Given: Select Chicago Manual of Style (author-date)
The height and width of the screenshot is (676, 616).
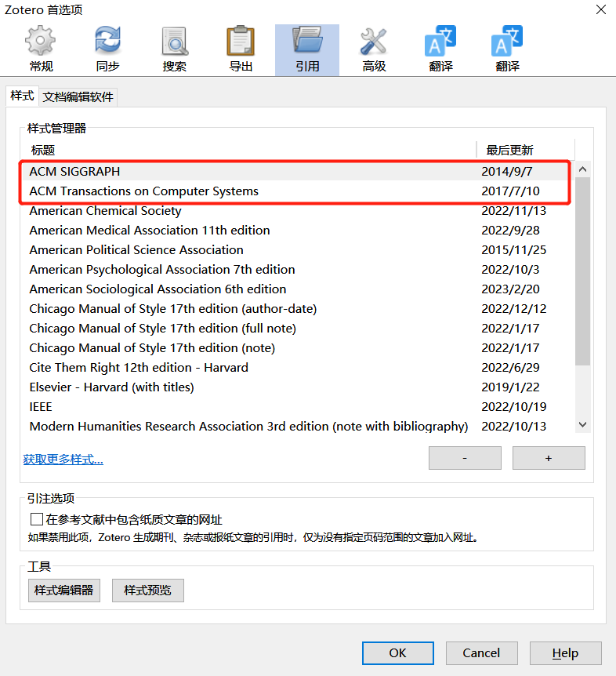Looking at the screenshot, I should click(x=297, y=309).
